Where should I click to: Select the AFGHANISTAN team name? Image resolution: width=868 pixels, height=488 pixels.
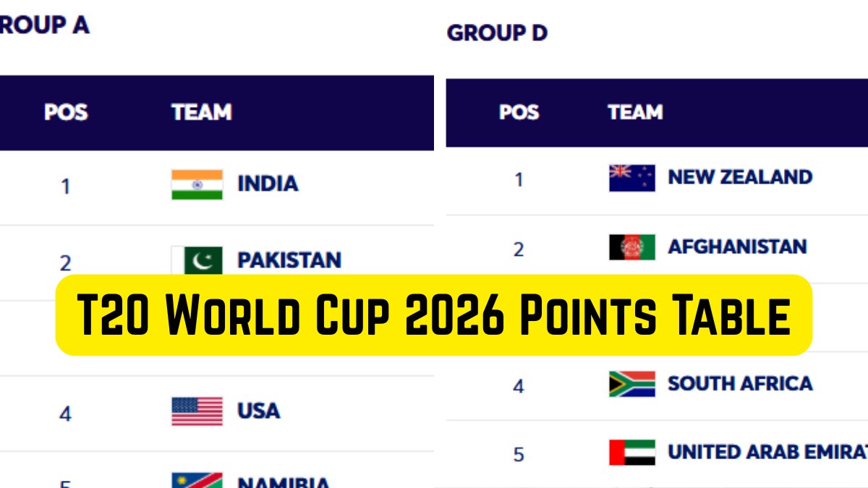(x=736, y=247)
